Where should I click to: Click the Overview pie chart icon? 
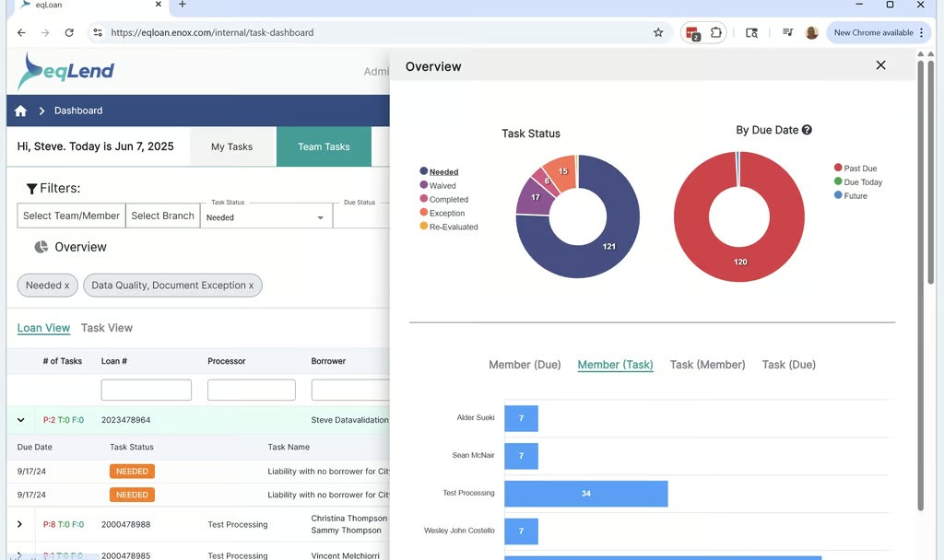pyautogui.click(x=41, y=247)
